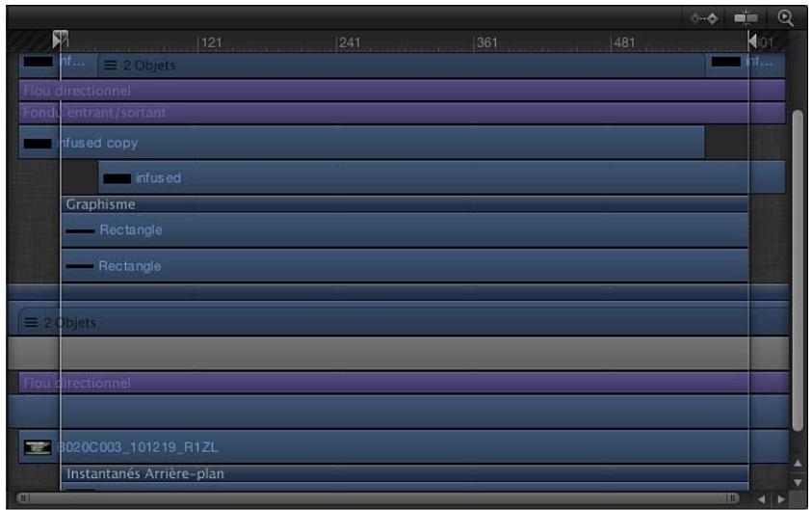This screenshot has height=510, width=812.
Task: Select the Graphisme group bar
Action: [405, 204]
